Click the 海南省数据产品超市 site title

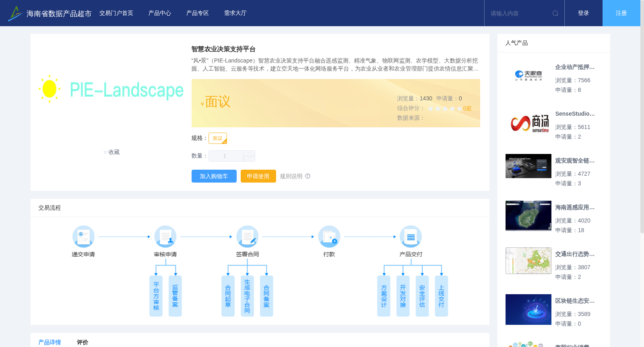pyautogui.click(x=59, y=14)
